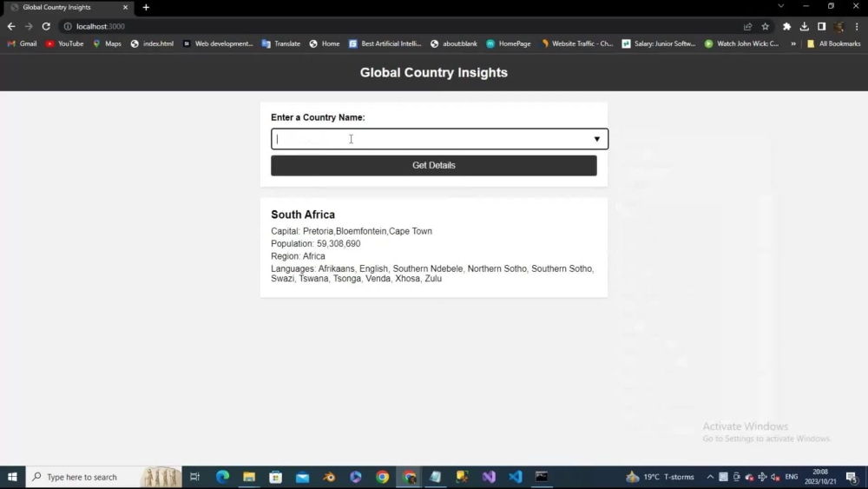868x489 pixels.
Task: Open the Windows Start menu
Action: pos(12,477)
